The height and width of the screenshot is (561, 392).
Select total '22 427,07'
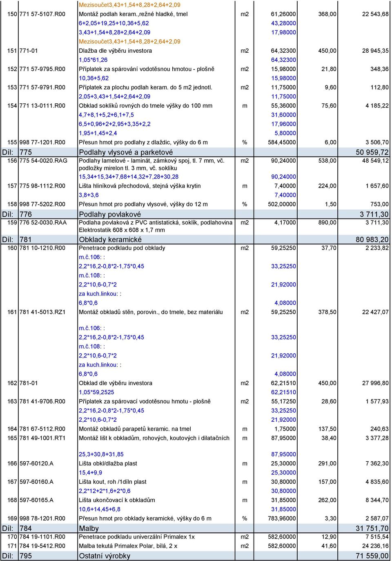[375, 312]
